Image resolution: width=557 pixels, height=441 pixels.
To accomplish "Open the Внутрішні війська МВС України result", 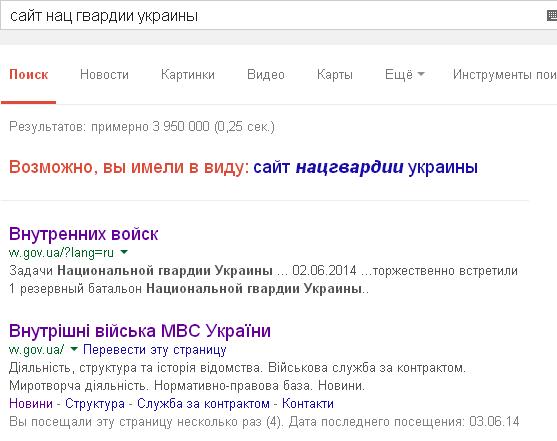I will pyautogui.click(x=140, y=331).
